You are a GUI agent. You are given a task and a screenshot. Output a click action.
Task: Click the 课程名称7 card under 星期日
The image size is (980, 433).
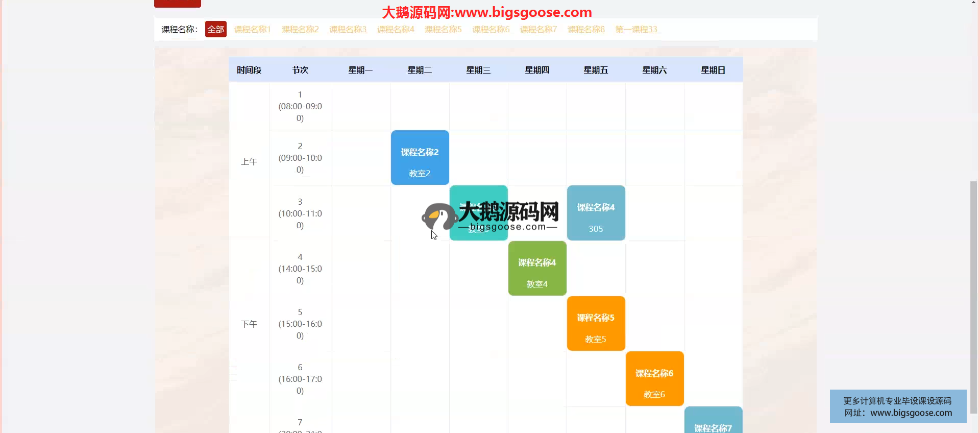pos(713,421)
